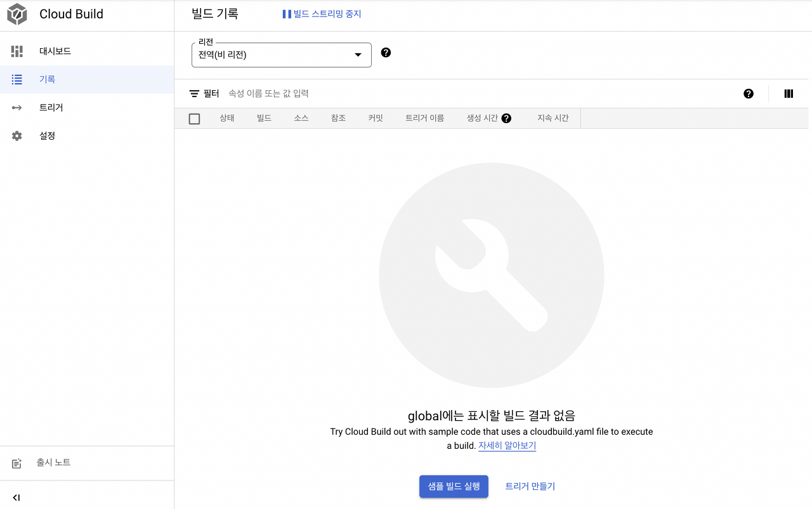This screenshot has width=812, height=509.
Task: Open the 대시보드 dashboard icon
Action: (x=17, y=51)
